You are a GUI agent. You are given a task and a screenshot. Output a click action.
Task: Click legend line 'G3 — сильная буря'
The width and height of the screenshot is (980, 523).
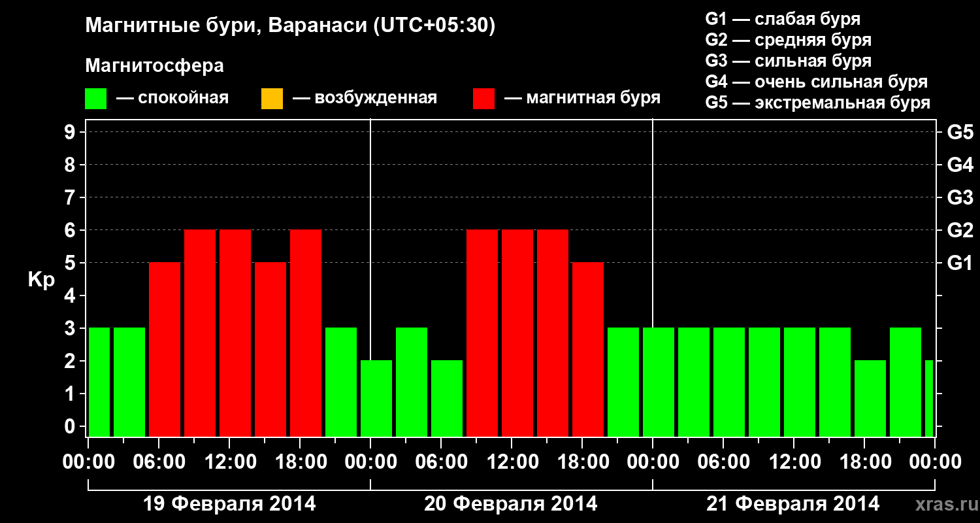(x=789, y=61)
